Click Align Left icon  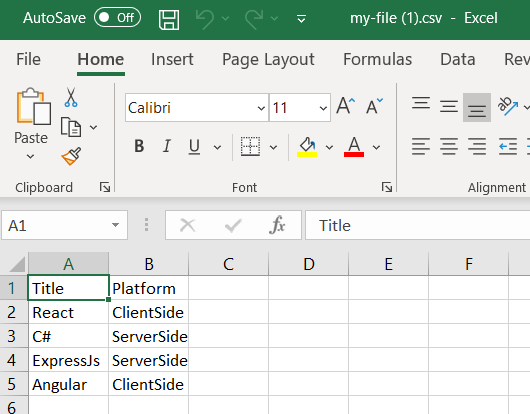(x=421, y=146)
